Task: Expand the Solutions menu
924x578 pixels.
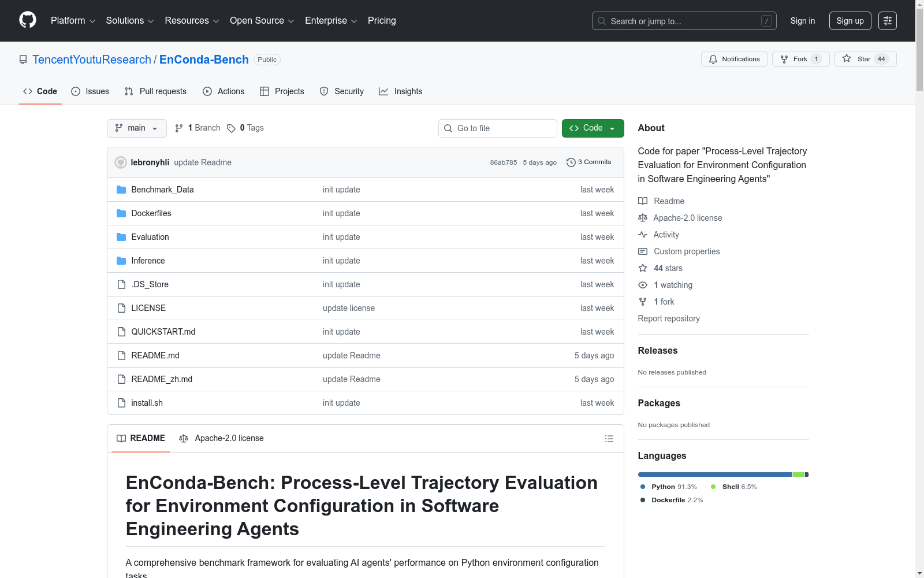Action: (130, 21)
